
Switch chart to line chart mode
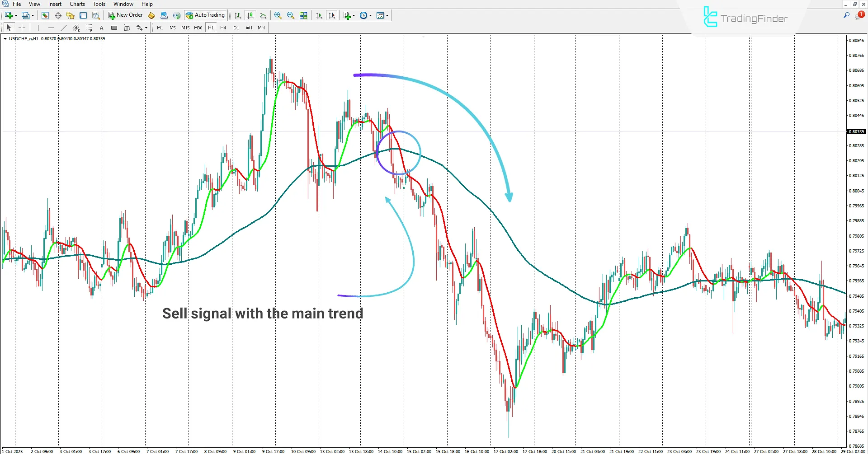coord(263,15)
